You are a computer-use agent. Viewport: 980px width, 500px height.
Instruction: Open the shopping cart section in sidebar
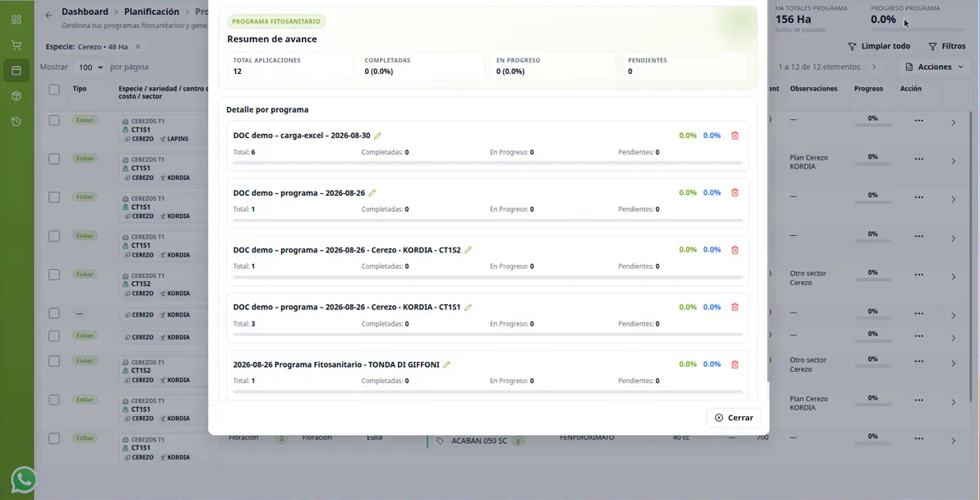coord(16,45)
